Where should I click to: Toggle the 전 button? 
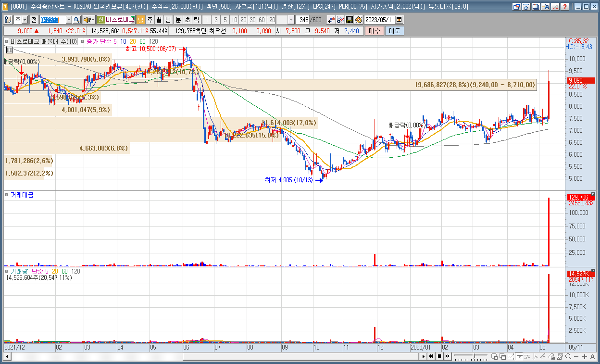34,20
